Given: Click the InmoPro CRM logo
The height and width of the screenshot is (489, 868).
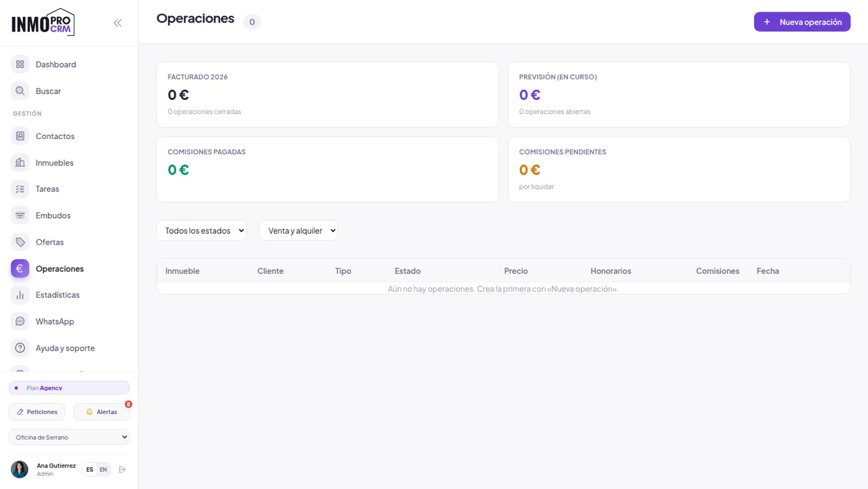Looking at the screenshot, I should [x=43, y=23].
